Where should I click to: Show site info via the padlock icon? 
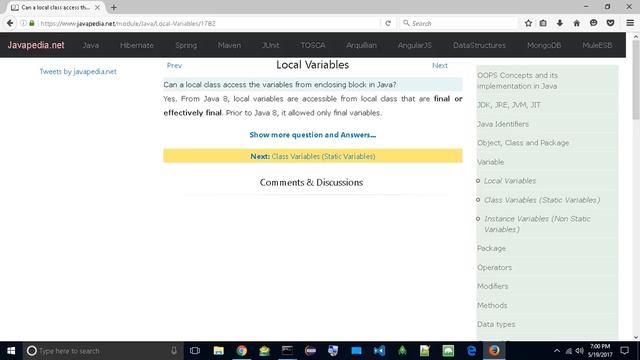[x=32, y=23]
